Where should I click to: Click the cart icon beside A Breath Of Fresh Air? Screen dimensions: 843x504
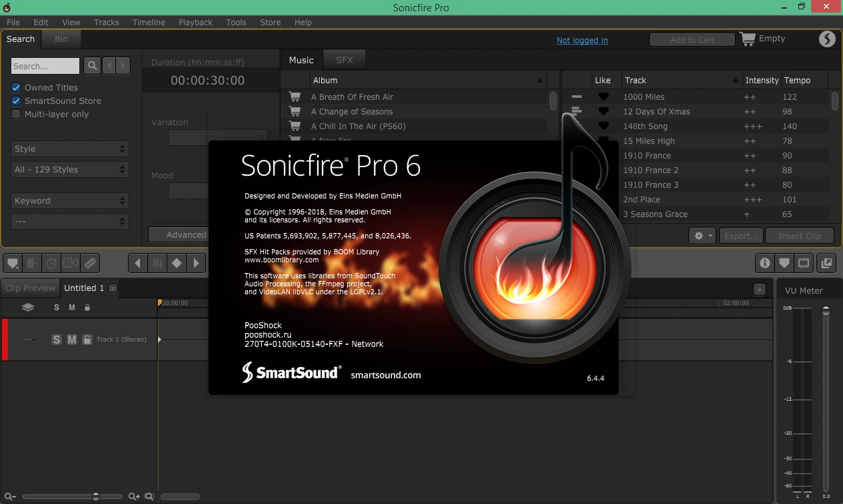pyautogui.click(x=294, y=97)
